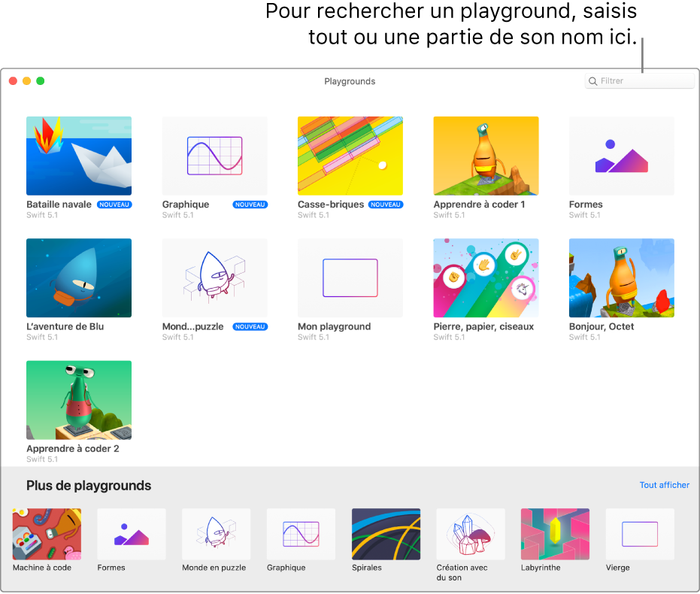Click the Mon playground title text
The image size is (700, 594).
(x=335, y=326)
